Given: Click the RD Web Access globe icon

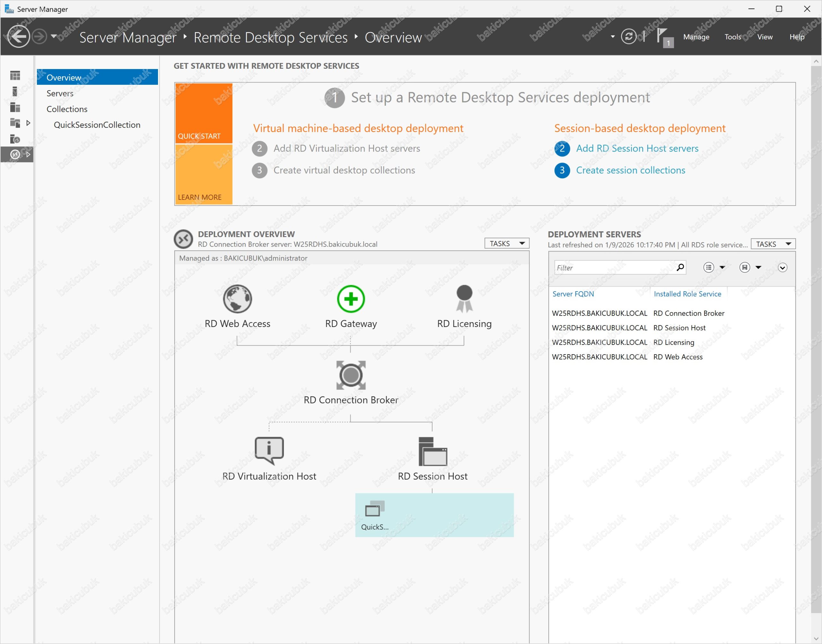Looking at the screenshot, I should click(x=237, y=299).
